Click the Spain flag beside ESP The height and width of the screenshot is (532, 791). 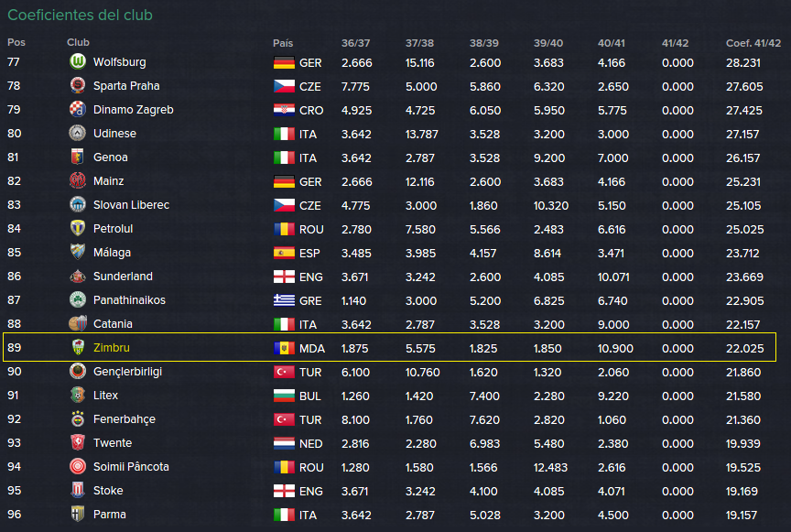(284, 253)
